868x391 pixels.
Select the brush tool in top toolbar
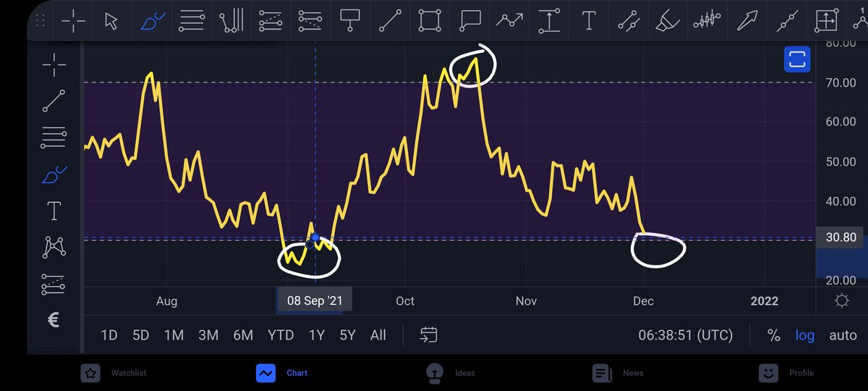coord(151,20)
